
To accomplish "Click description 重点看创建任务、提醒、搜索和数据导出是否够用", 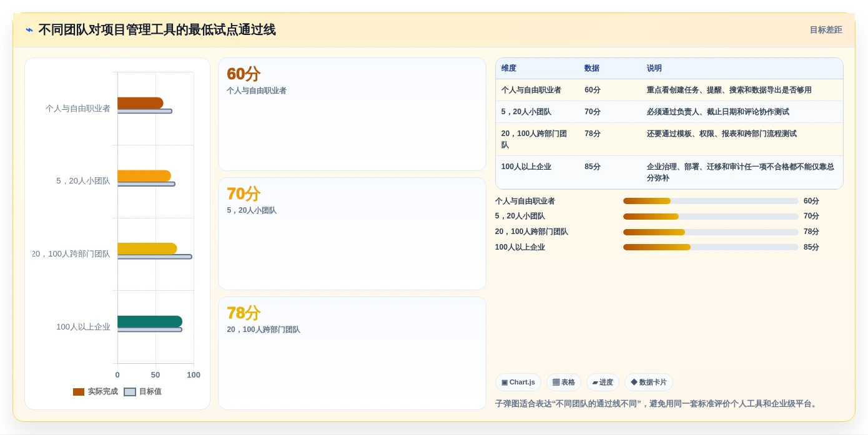I will [x=729, y=90].
